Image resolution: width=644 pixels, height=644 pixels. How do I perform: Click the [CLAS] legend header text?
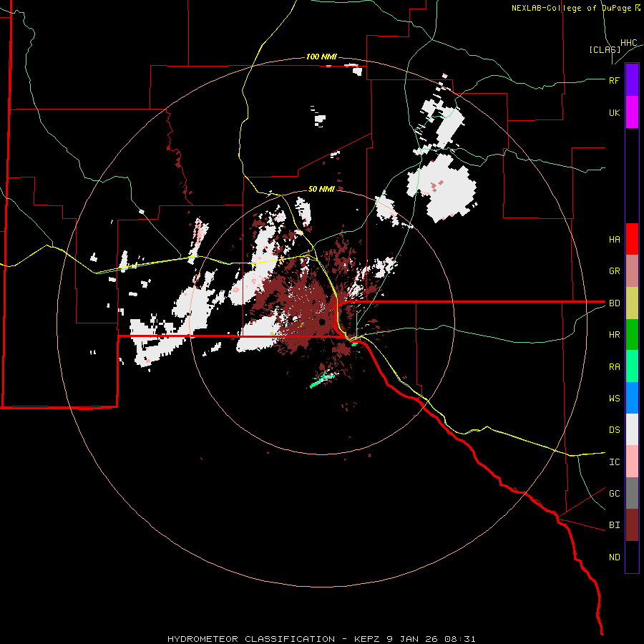tap(605, 49)
